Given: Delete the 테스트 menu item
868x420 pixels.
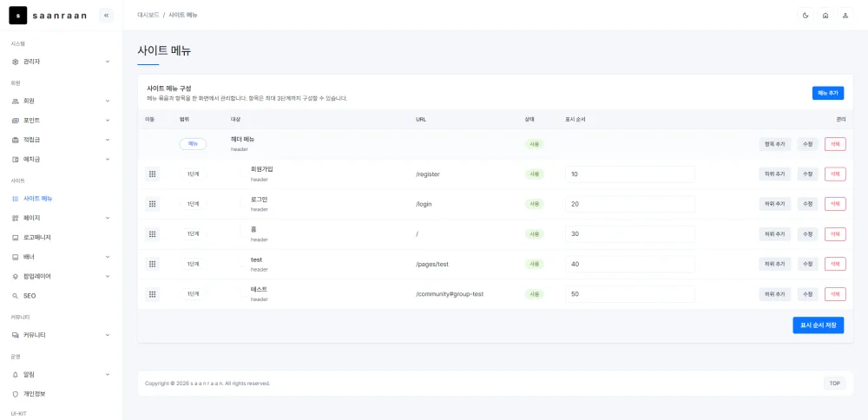Looking at the screenshot, I should [x=835, y=294].
